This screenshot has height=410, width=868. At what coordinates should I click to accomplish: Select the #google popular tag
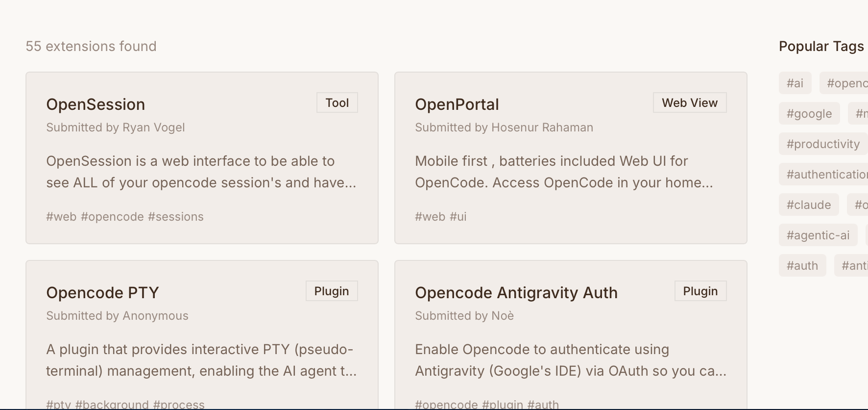809,114
